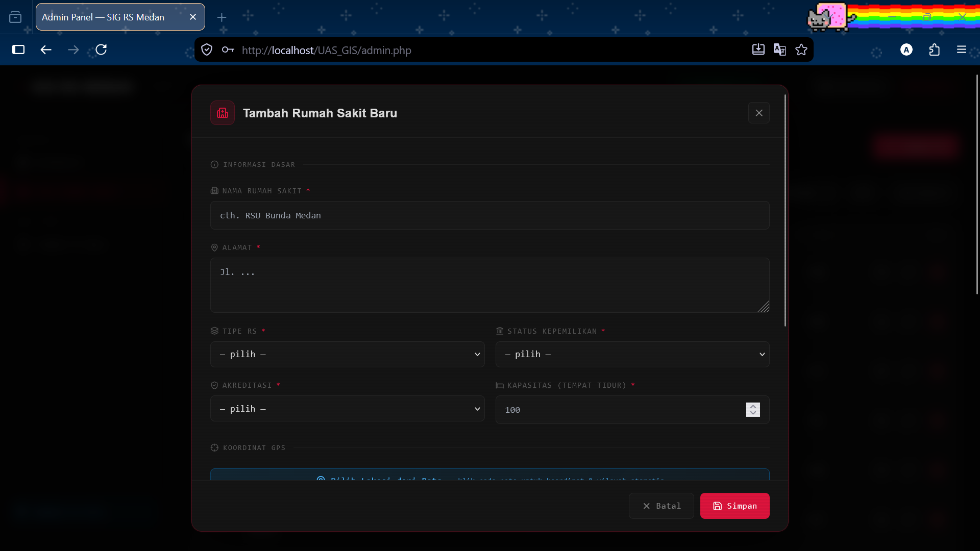Click the info icon beside INFORMASI DASAR
The image size is (980, 551).
tap(214, 164)
